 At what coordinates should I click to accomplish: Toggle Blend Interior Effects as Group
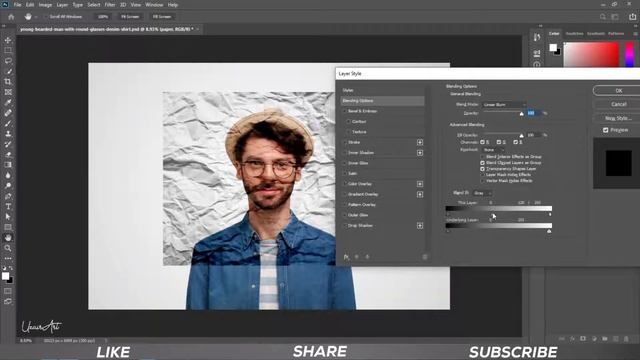click(x=482, y=157)
